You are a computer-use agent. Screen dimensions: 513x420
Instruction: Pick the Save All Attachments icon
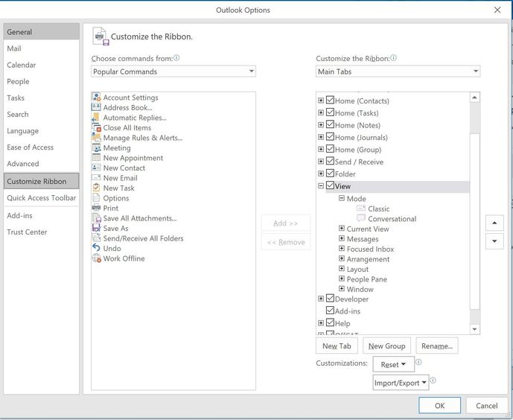(97, 218)
